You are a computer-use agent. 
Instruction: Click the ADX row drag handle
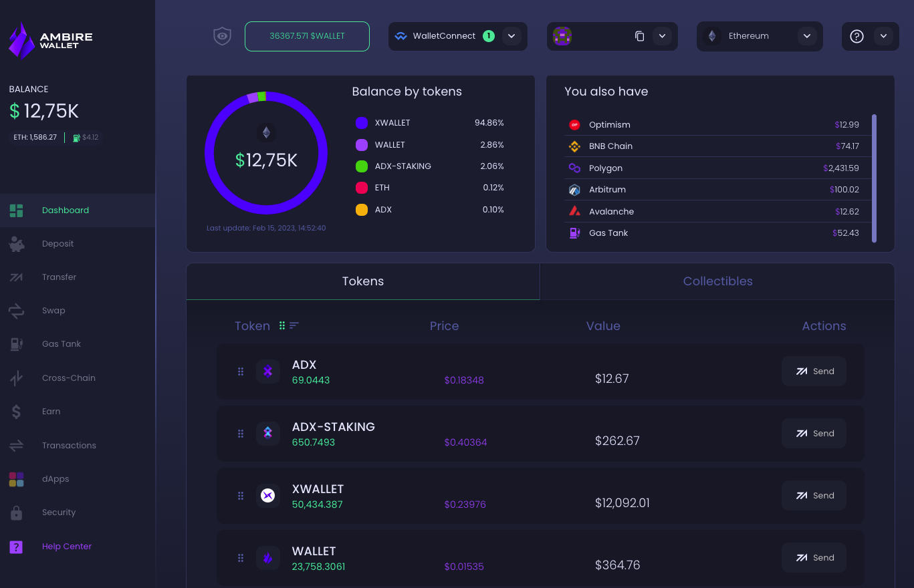(x=241, y=372)
